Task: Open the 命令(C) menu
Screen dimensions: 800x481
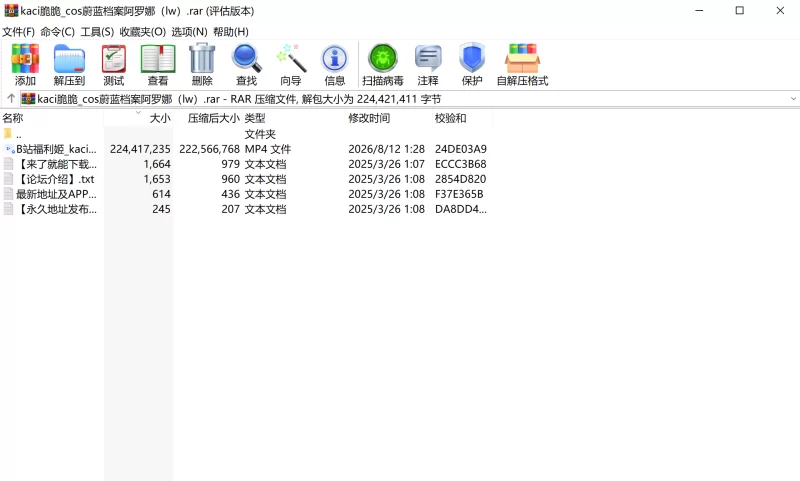Action: (58, 32)
